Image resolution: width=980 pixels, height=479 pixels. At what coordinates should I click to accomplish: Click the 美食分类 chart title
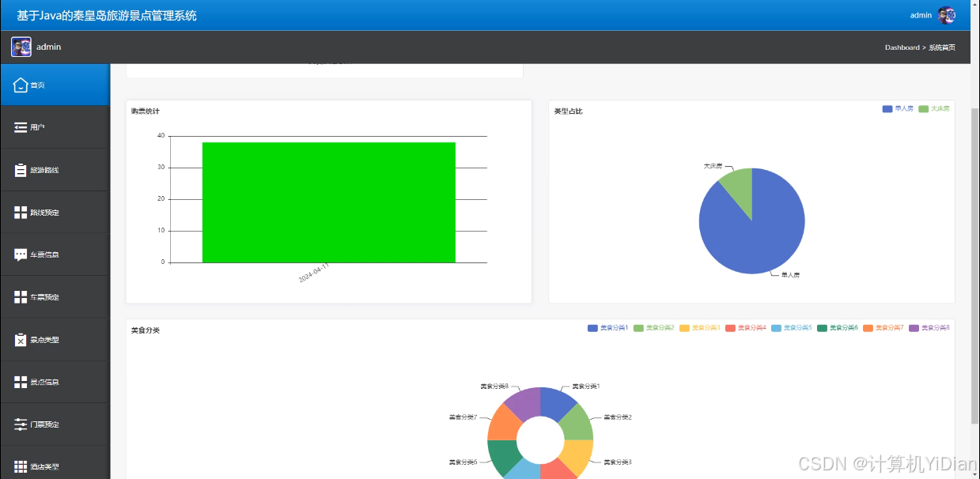pos(146,330)
